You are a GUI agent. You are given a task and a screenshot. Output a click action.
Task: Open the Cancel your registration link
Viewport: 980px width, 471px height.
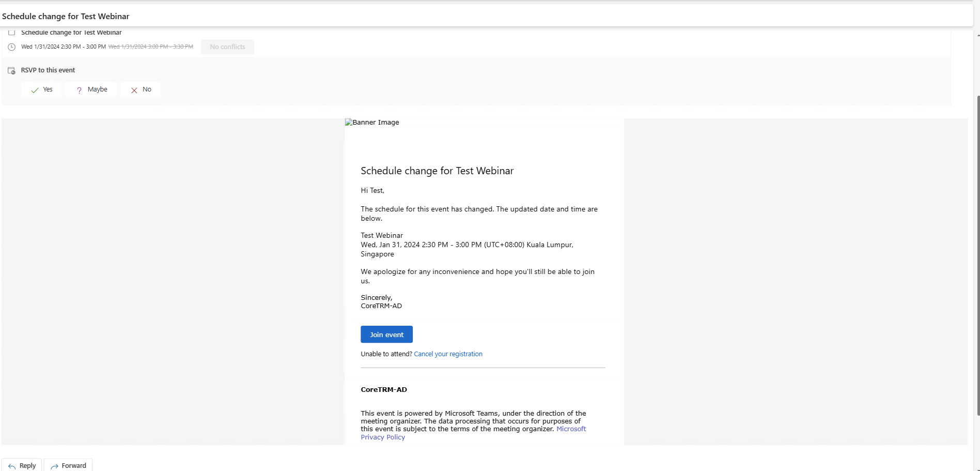447,354
